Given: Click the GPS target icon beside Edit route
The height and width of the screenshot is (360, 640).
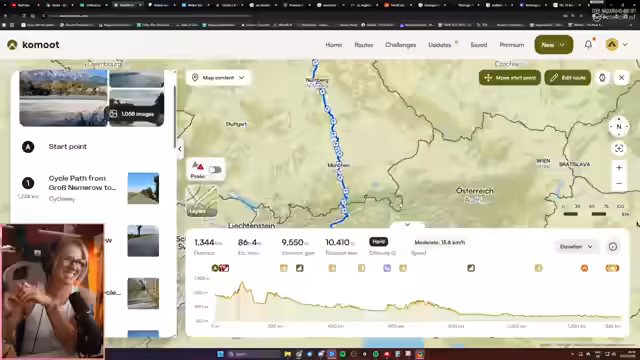Looking at the screenshot, I should (x=602, y=78).
